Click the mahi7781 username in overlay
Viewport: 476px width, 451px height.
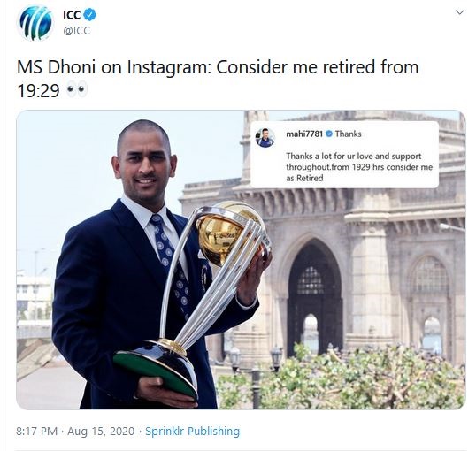click(304, 134)
